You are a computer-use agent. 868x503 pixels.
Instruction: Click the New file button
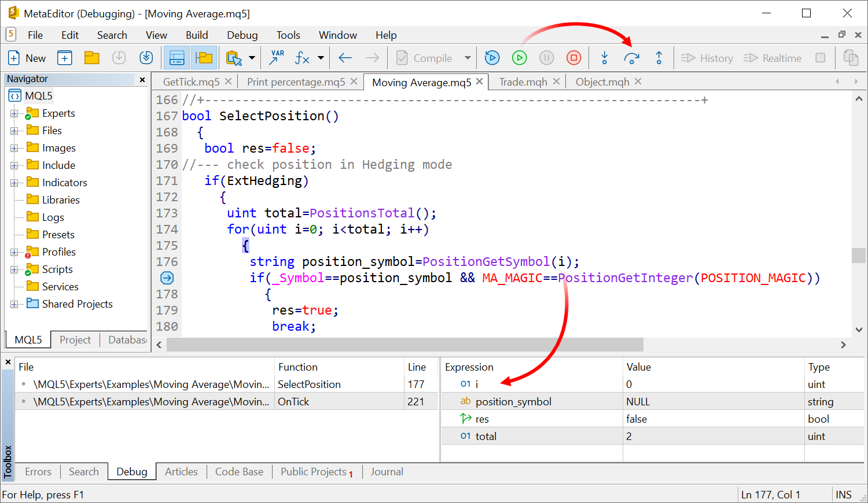click(27, 58)
